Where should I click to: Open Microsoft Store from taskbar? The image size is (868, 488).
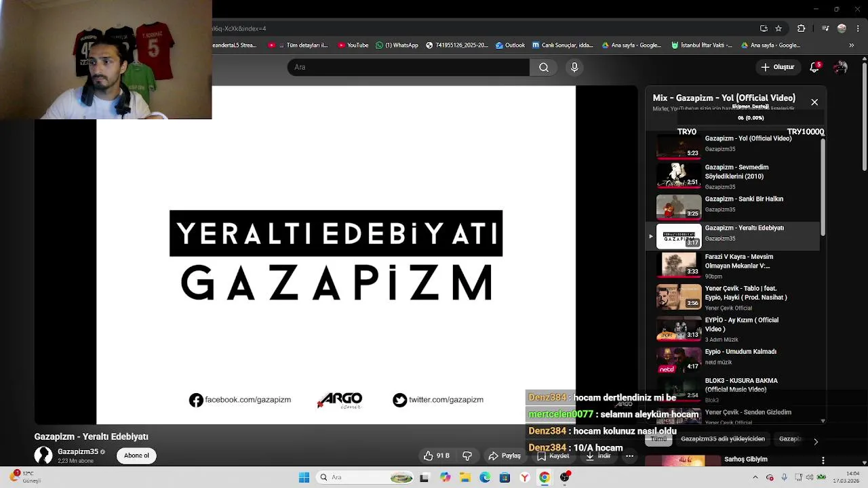pyautogui.click(x=505, y=477)
